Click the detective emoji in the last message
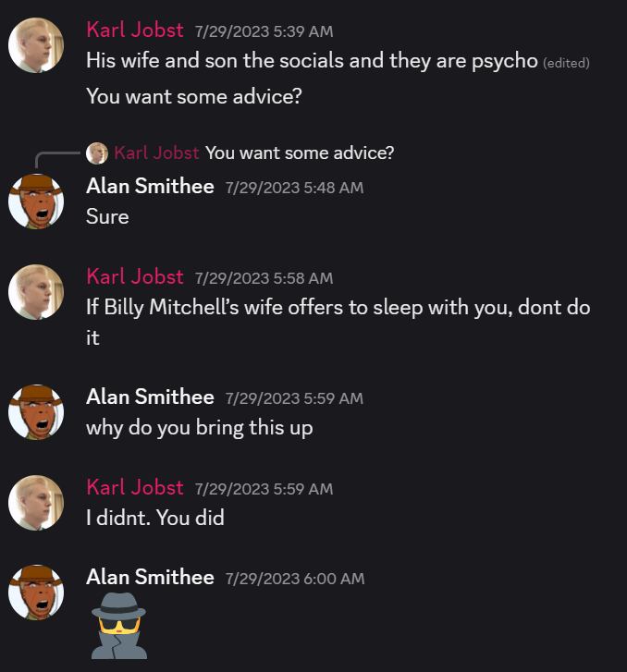 [118, 626]
